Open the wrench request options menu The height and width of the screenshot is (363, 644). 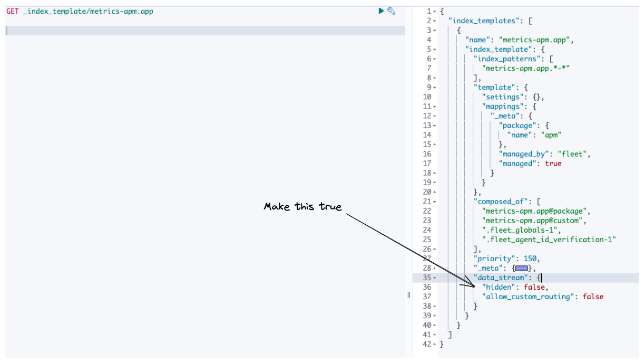[391, 11]
